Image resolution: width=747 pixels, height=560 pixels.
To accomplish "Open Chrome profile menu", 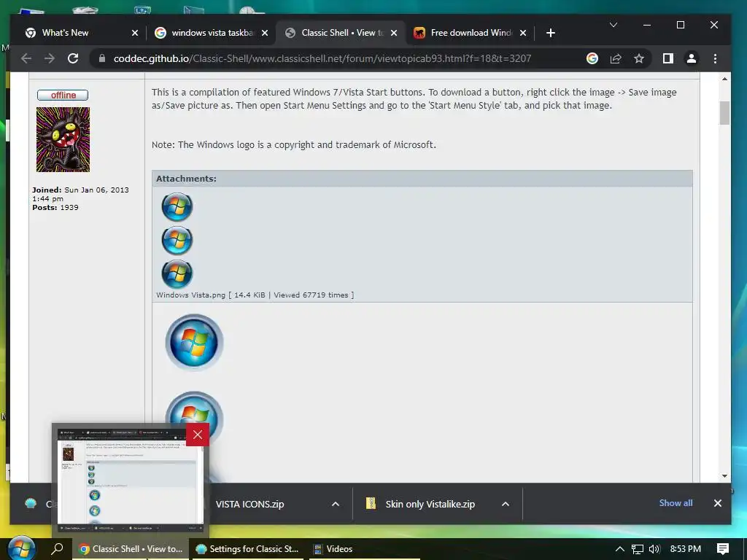I will 692,58.
